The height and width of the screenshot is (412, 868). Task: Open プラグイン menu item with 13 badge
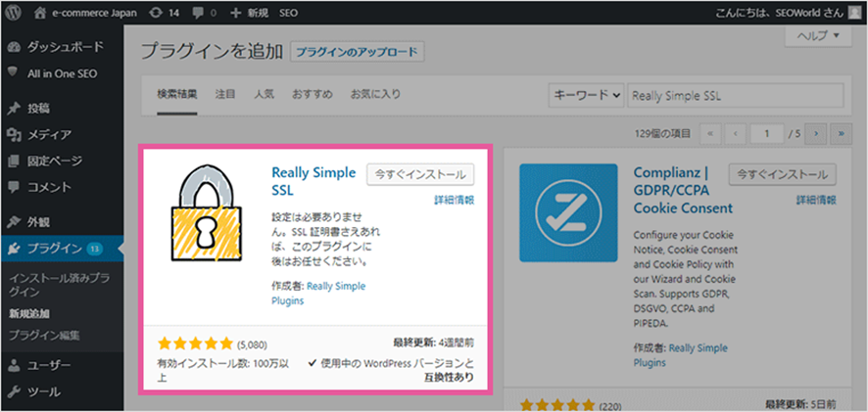62,250
